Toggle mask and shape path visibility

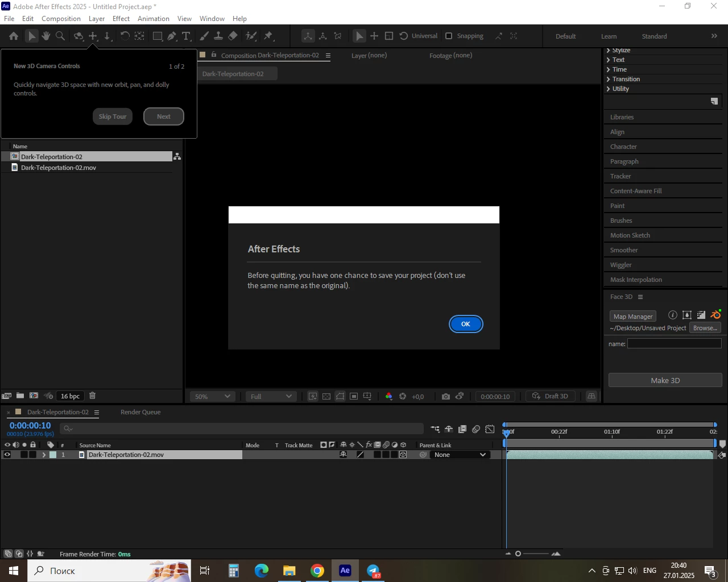(340, 396)
